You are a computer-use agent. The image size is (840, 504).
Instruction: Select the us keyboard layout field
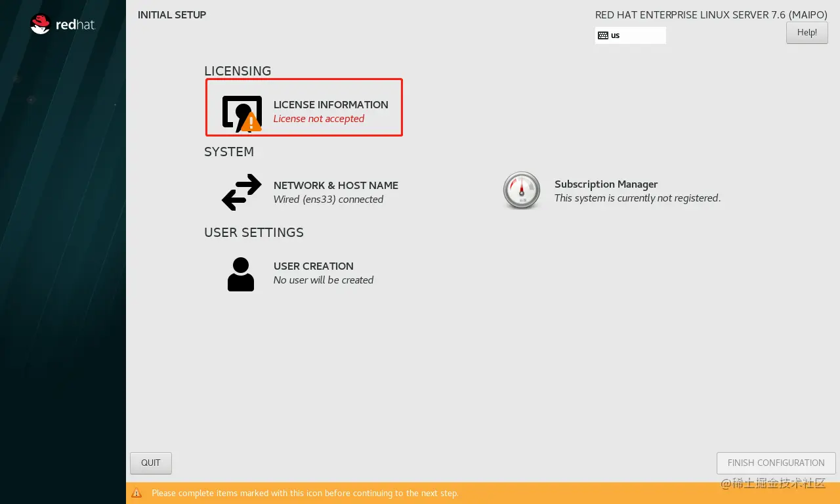click(631, 35)
